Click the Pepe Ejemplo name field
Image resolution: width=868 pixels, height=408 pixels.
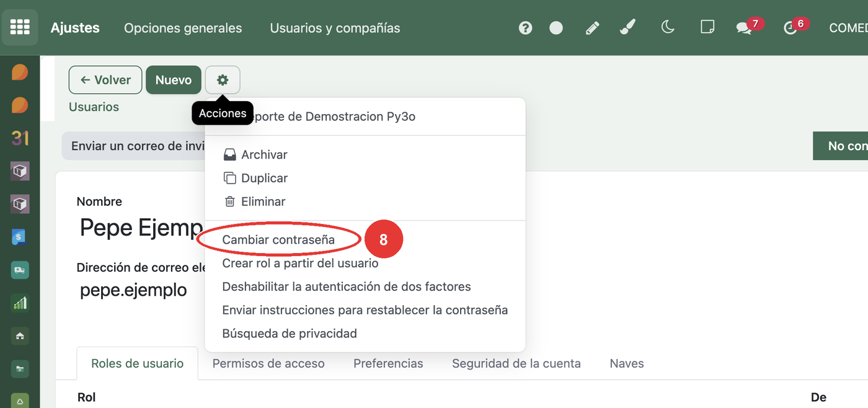click(141, 228)
